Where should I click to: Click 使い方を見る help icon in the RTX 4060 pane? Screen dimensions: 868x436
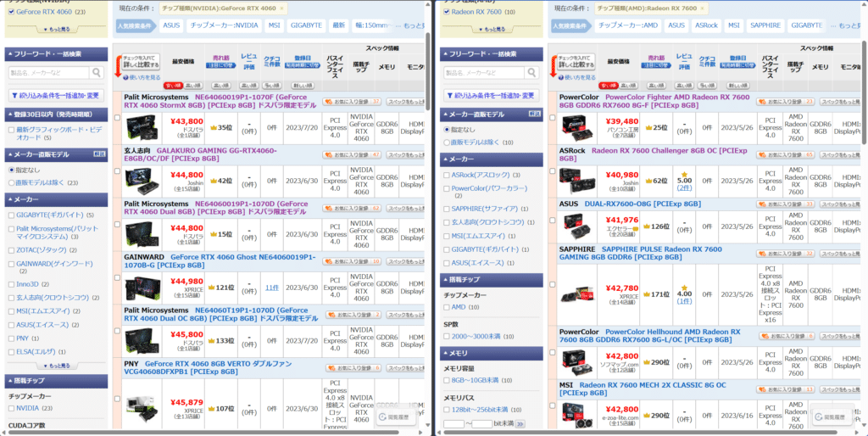[125, 78]
